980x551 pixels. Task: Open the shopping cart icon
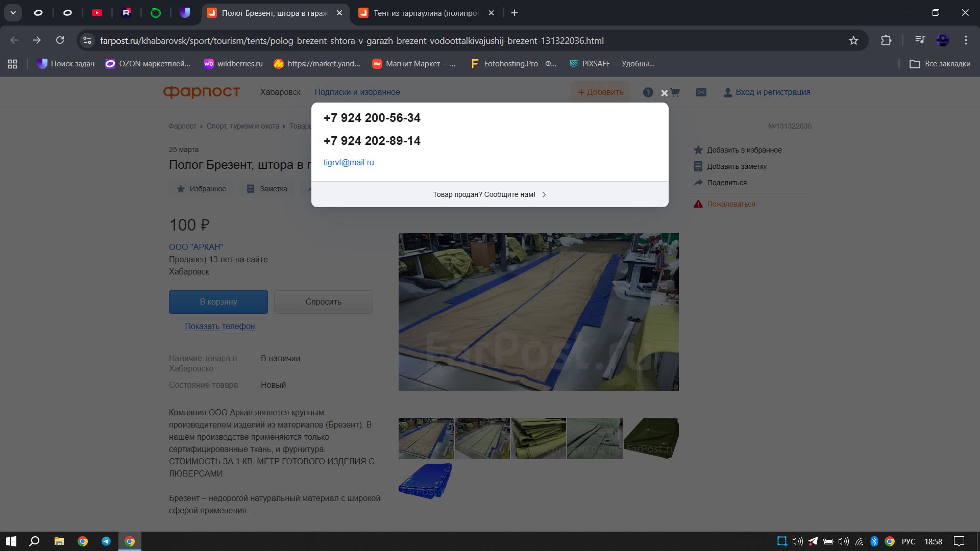pos(675,92)
